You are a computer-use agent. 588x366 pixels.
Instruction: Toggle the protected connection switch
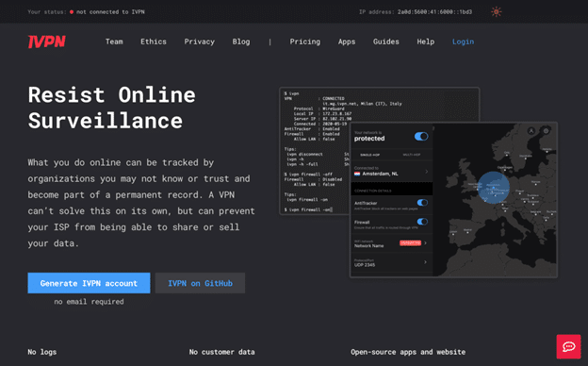click(421, 136)
